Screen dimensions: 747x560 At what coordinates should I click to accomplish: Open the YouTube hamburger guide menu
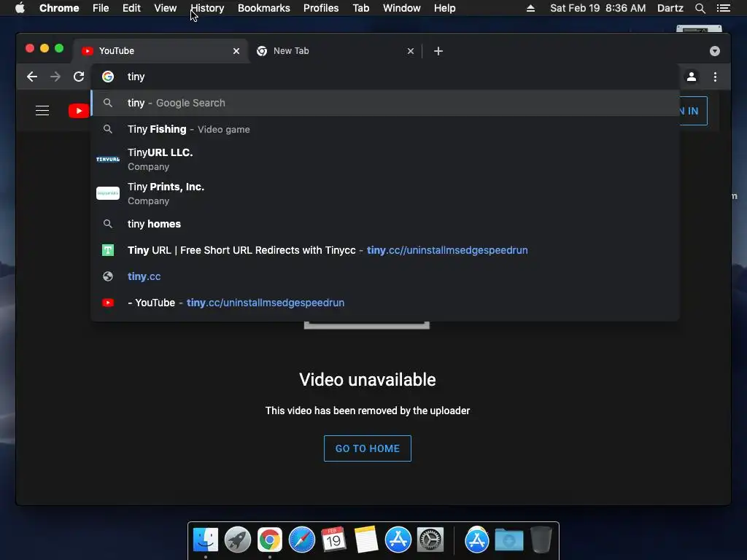click(42, 111)
